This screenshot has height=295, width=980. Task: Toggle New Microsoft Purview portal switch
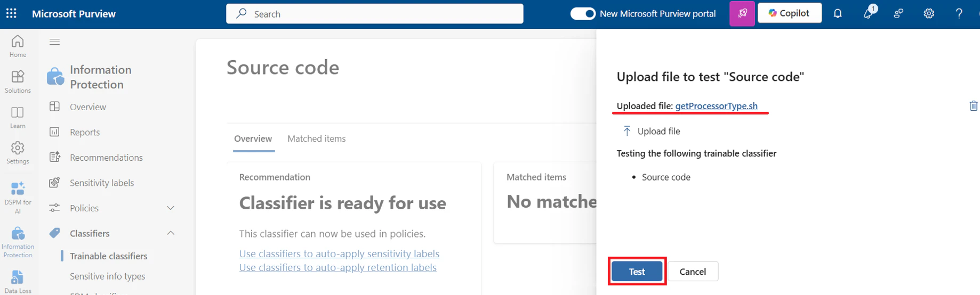583,13
